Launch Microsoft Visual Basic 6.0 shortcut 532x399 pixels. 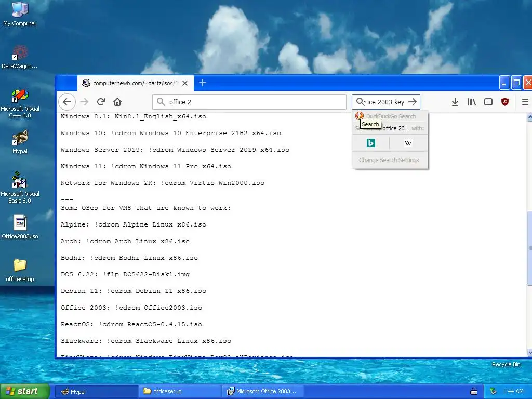pos(20,188)
